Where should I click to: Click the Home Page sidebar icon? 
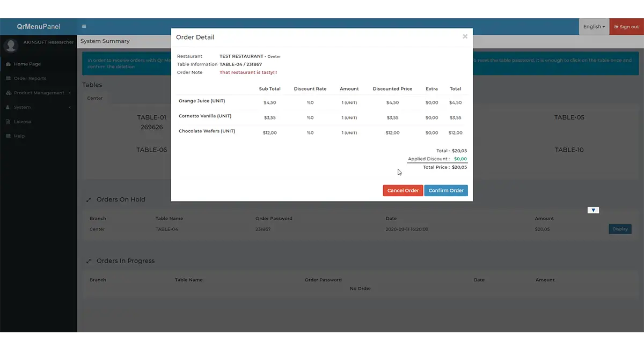(x=8, y=64)
